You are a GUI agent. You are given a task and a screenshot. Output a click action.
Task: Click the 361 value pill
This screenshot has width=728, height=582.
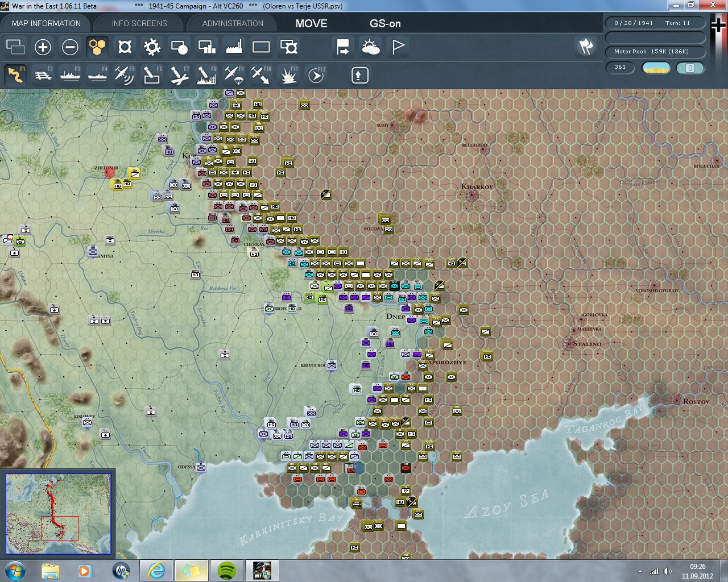[620, 67]
